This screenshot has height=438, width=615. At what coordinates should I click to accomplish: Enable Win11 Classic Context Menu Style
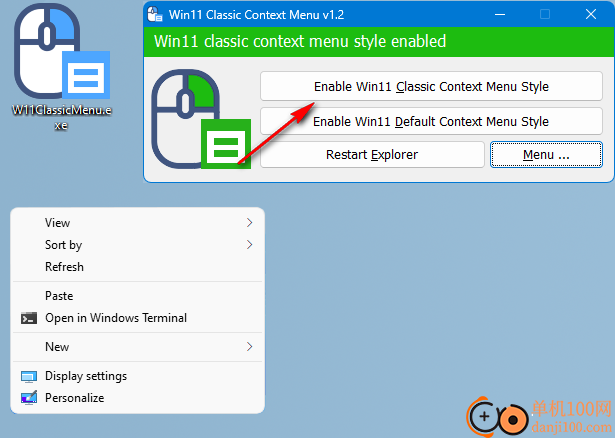[431, 86]
